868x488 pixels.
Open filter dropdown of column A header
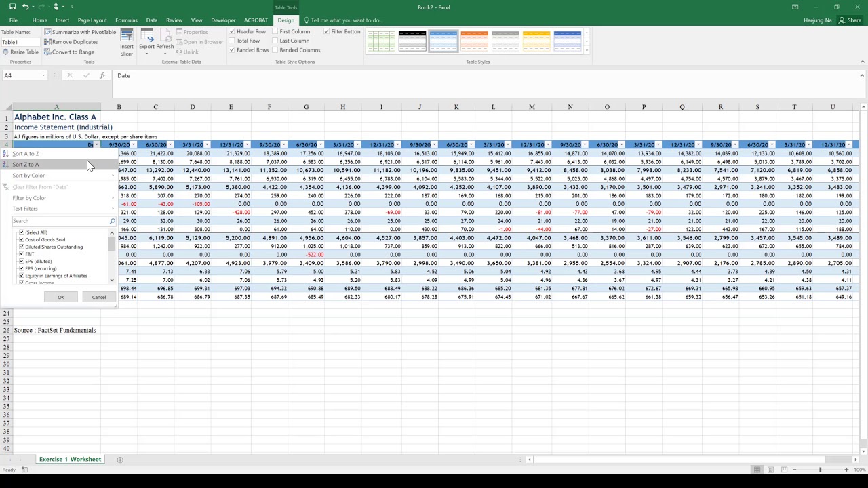(96, 145)
